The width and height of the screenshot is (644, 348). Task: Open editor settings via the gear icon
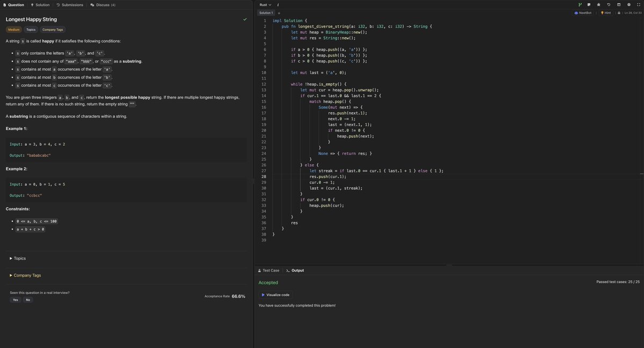tap(629, 4)
